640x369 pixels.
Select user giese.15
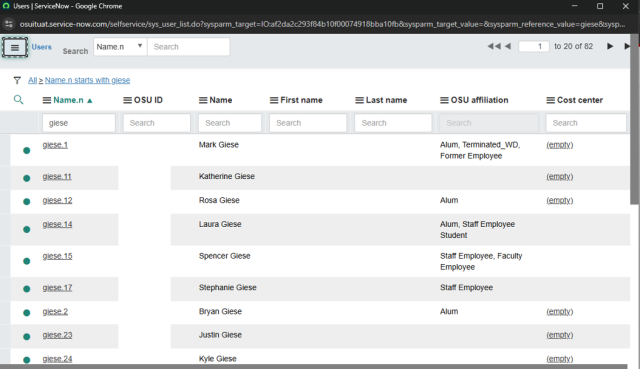(57, 256)
